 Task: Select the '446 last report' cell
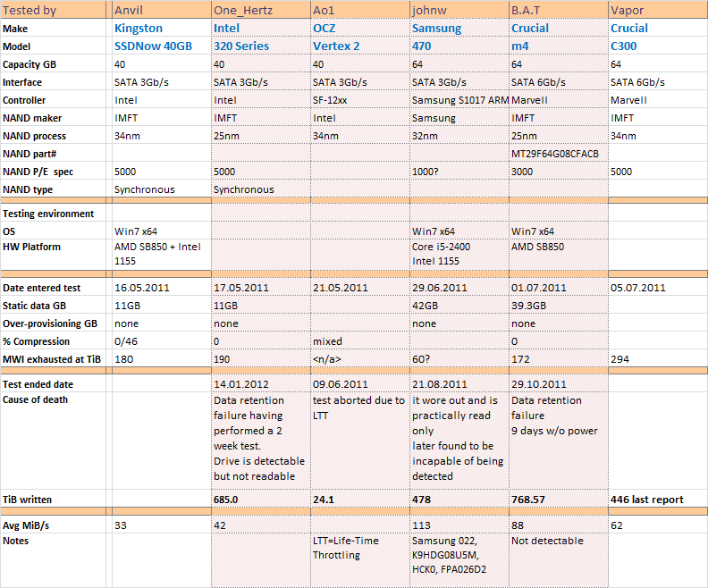point(658,500)
